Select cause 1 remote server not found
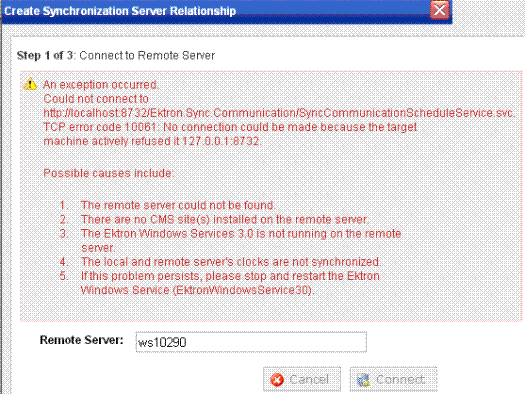 pos(178,205)
